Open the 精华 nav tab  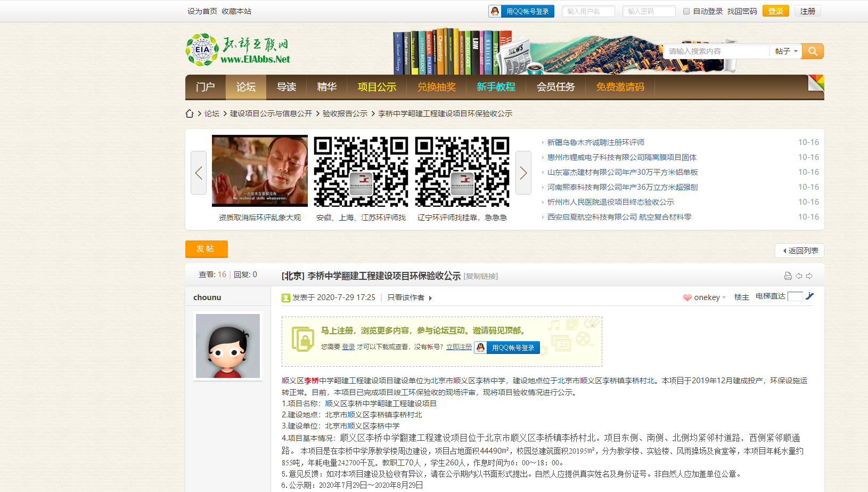pos(327,87)
